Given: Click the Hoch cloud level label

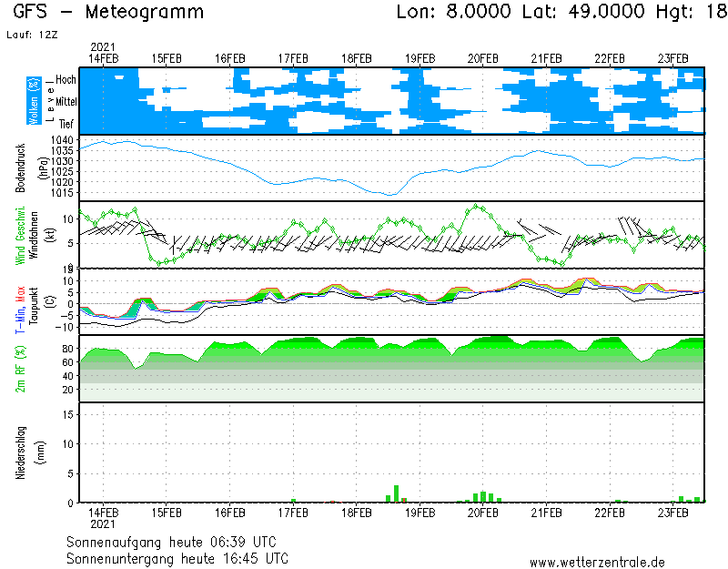Looking at the screenshot, I should point(65,80).
